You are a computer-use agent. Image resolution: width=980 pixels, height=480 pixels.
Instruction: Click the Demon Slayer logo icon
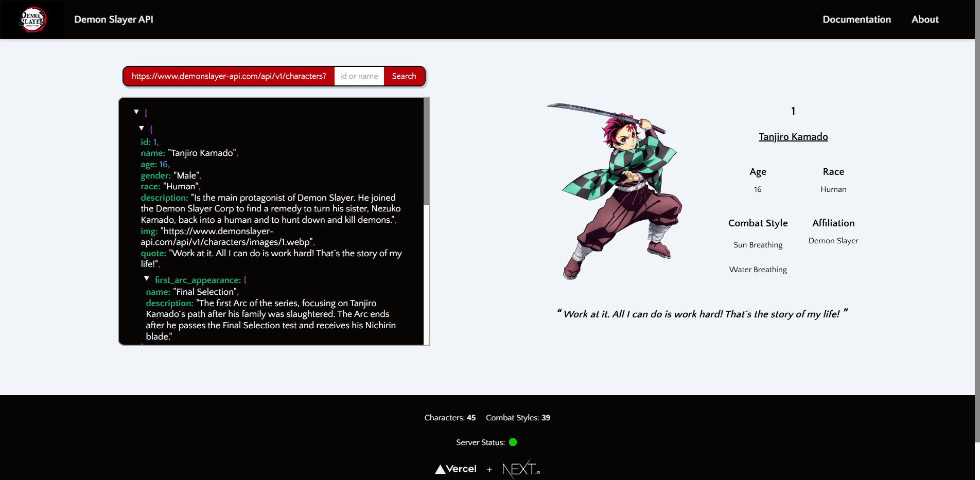click(x=32, y=20)
